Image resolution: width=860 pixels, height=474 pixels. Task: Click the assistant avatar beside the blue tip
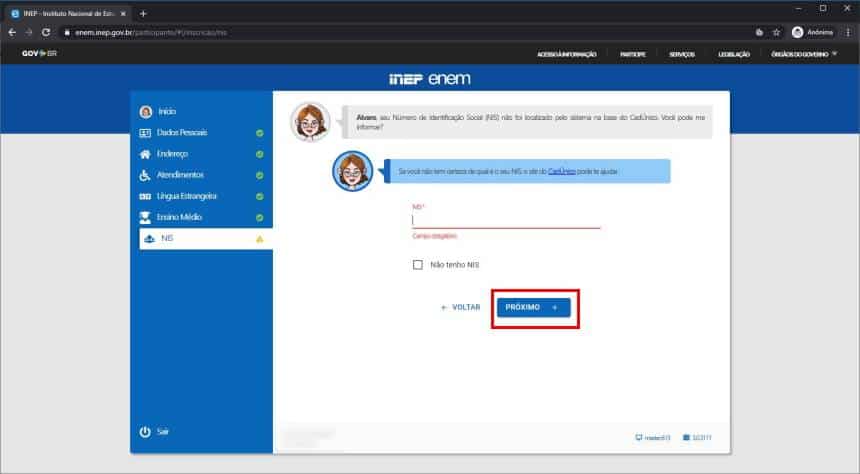coord(353,171)
